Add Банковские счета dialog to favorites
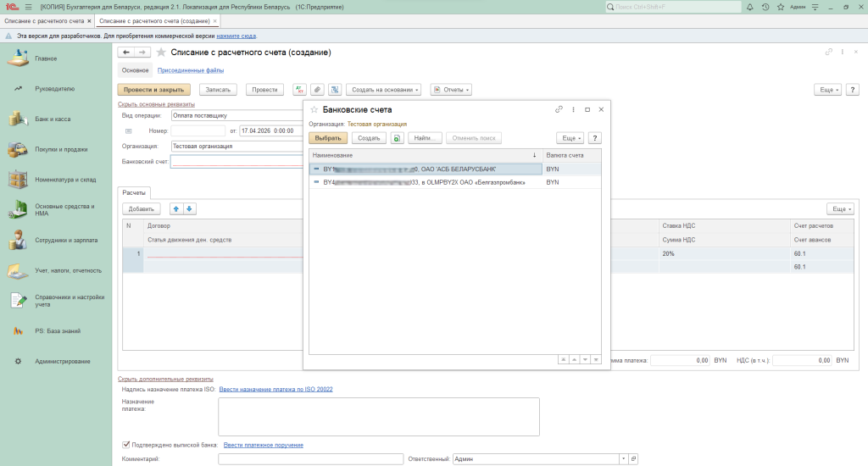868x466 pixels. [x=314, y=110]
